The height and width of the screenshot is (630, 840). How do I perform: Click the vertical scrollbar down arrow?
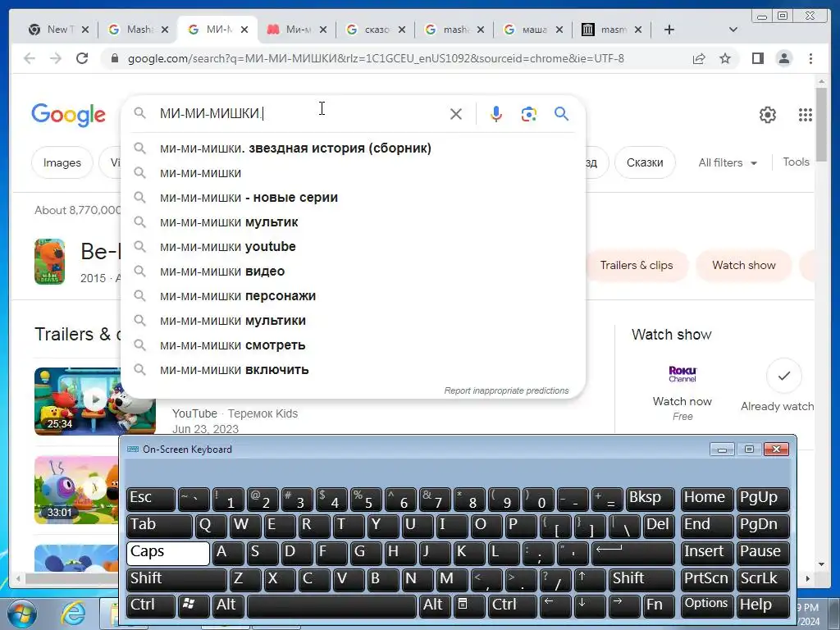point(821,564)
